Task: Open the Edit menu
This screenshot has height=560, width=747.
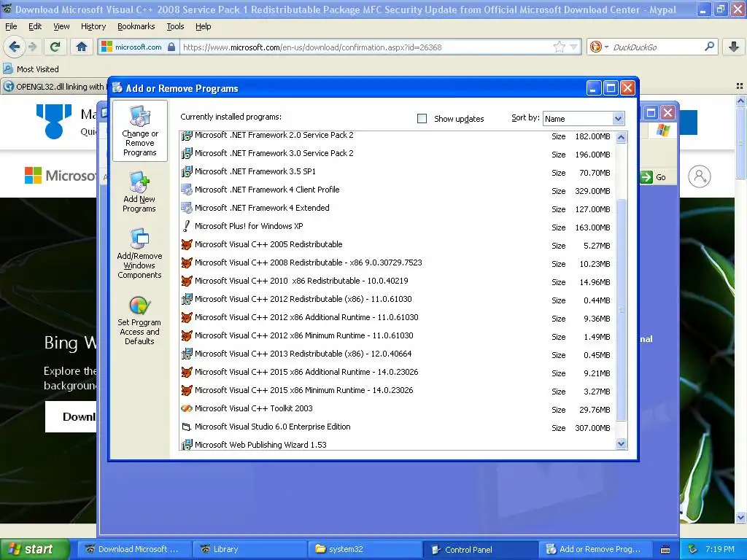Action: point(35,26)
